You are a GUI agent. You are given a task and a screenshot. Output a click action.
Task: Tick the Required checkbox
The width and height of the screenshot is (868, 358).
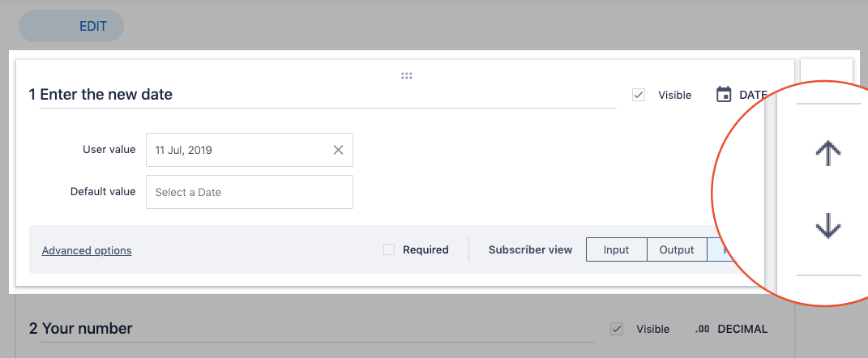(x=389, y=249)
